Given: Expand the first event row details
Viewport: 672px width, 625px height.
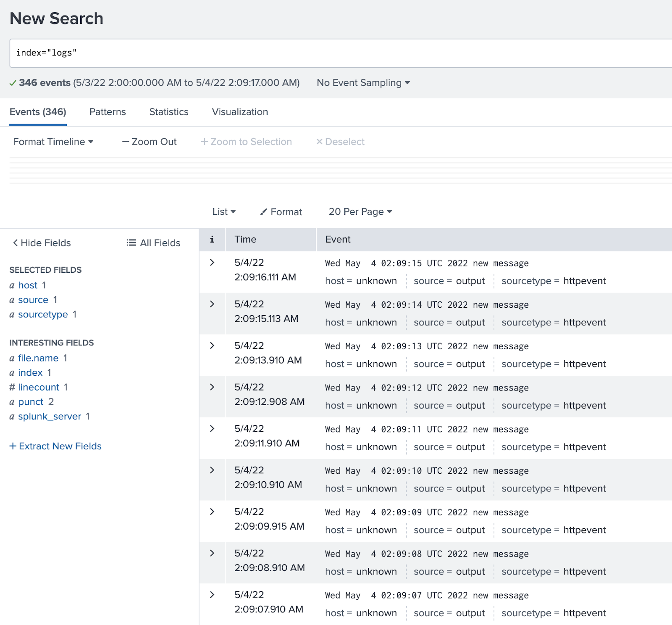Looking at the screenshot, I should pyautogui.click(x=212, y=262).
